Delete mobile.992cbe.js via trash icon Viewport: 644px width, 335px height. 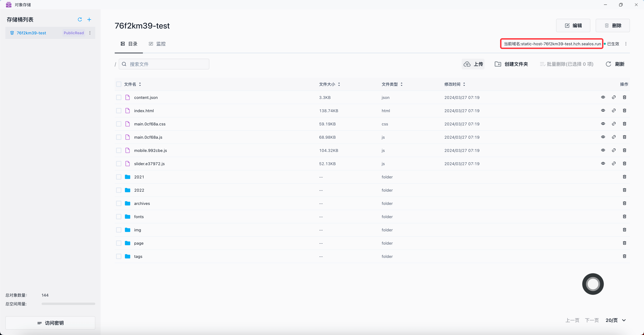(625, 150)
